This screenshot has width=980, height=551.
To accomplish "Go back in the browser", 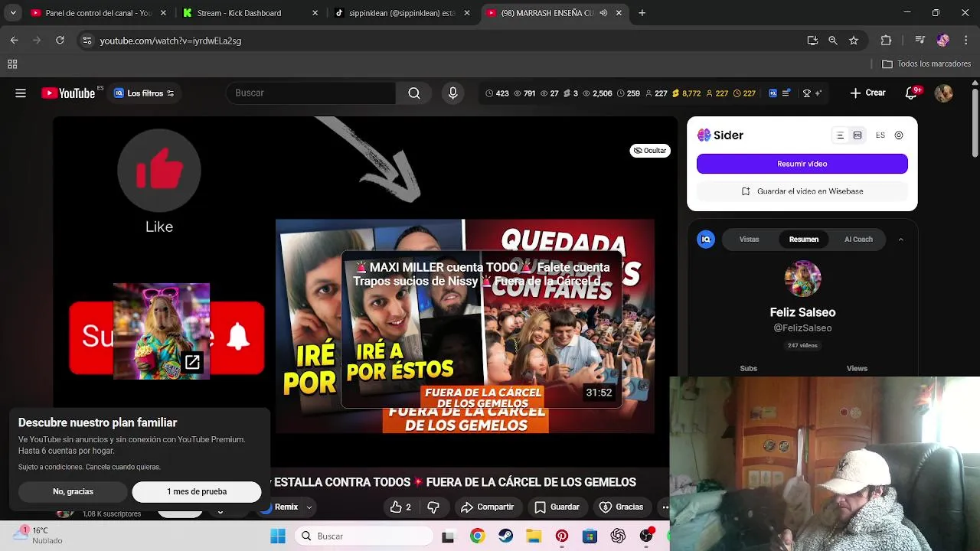I will pyautogui.click(x=14, y=41).
